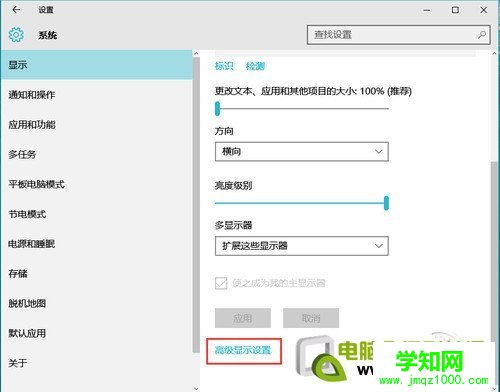Close the Settings window
This screenshot has height=392, width=500.
484,10
